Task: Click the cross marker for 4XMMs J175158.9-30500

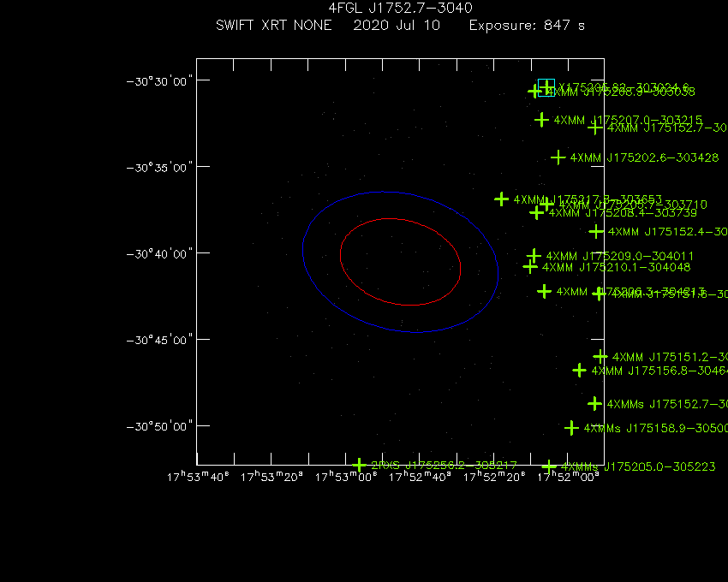Action: (x=571, y=428)
